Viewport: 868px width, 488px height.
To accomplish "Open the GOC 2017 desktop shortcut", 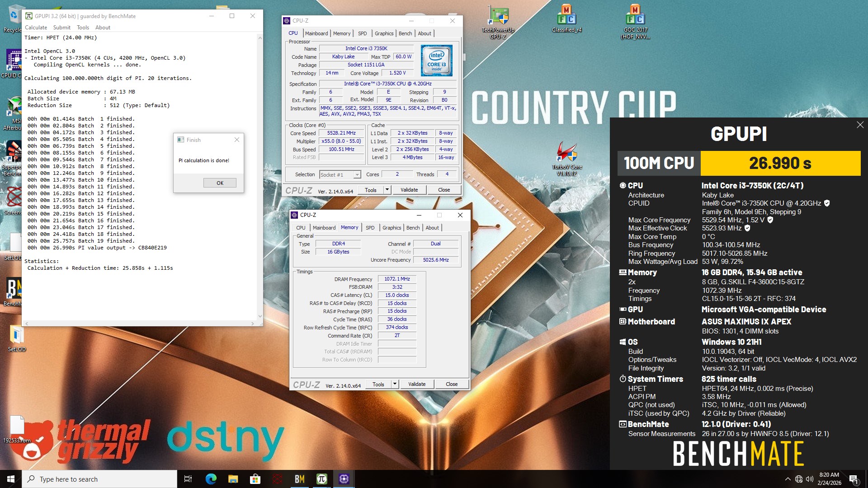I will tap(635, 22).
